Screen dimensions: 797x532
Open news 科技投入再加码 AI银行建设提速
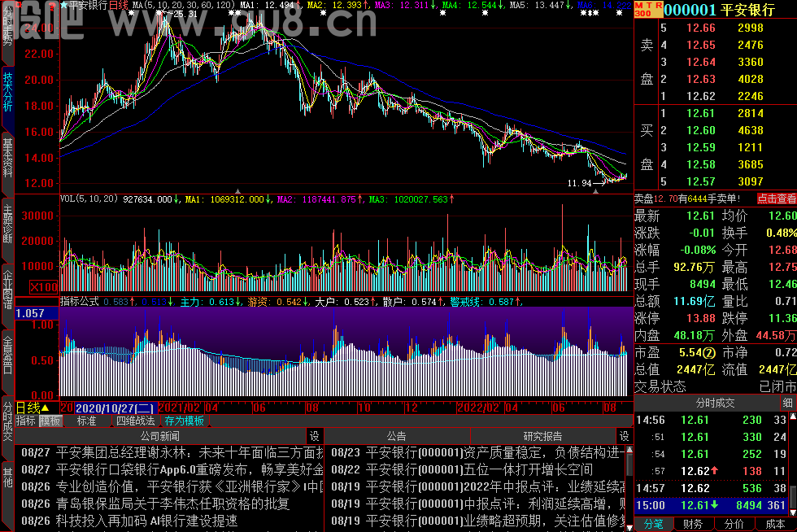click(x=129, y=521)
